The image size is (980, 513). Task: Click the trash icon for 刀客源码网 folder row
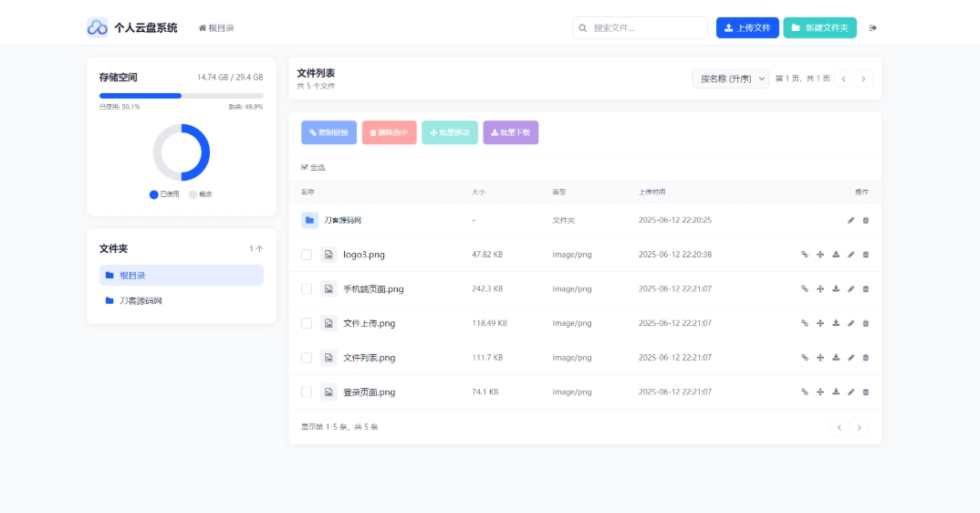[866, 220]
